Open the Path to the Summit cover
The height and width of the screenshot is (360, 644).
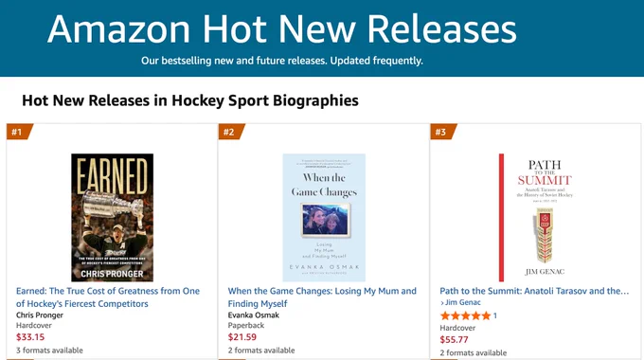pyautogui.click(x=536, y=217)
